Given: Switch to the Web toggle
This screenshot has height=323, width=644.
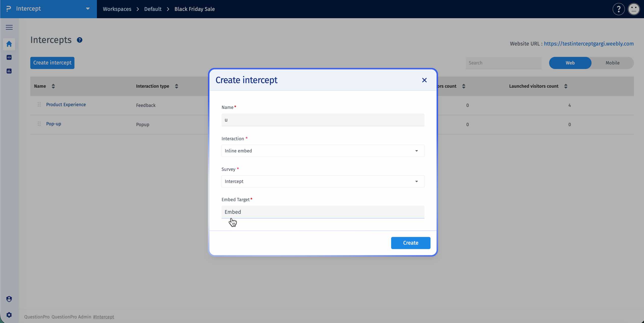Looking at the screenshot, I should click(x=570, y=63).
